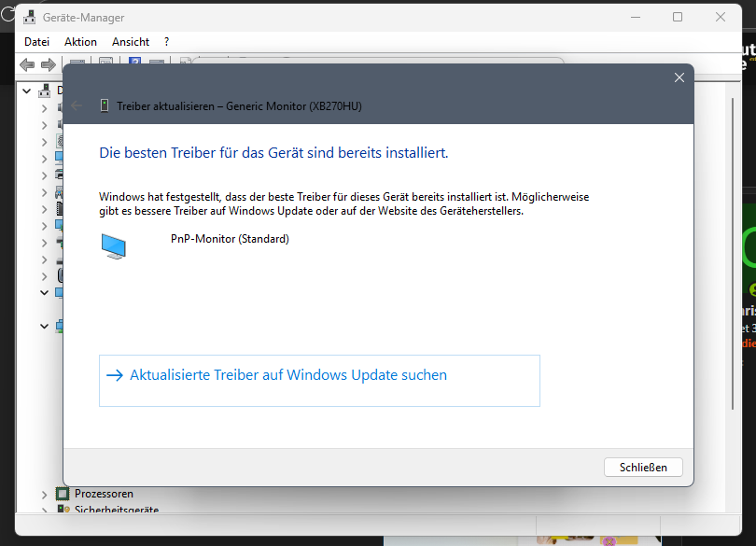
Task: Click the Geräte-Manager vertical scrollbar
Action: click(733, 253)
